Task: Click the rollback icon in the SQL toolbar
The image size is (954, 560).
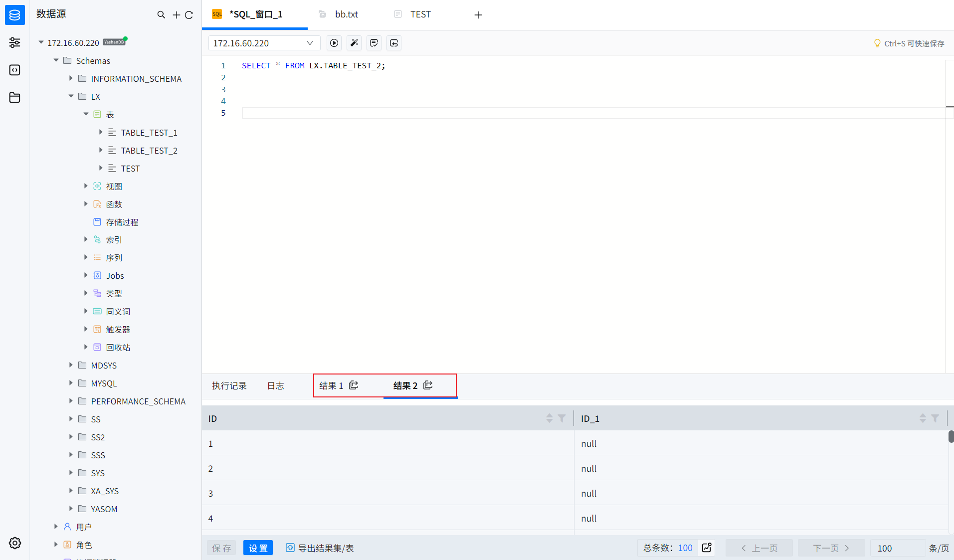Action: coord(393,43)
